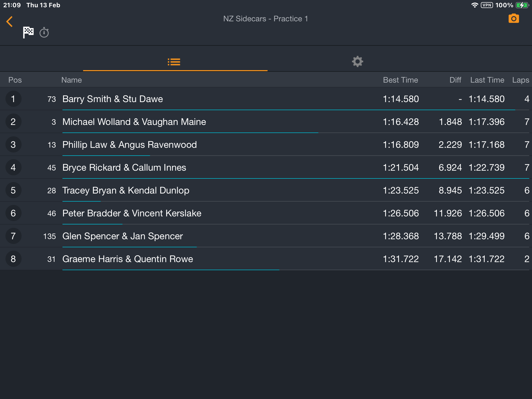The width and height of the screenshot is (532, 399).
Task: Tap diff value 17.142
Action: (448, 259)
